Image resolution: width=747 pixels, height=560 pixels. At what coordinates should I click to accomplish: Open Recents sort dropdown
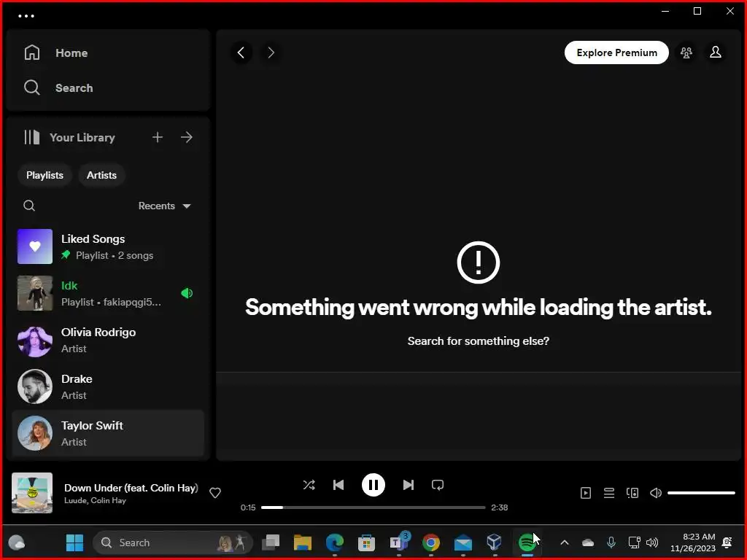click(164, 206)
